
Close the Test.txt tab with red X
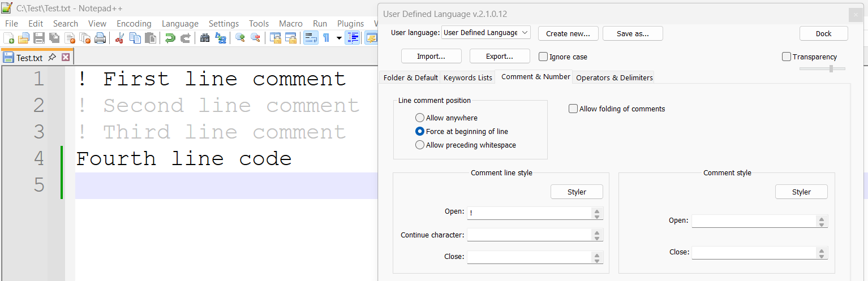66,57
